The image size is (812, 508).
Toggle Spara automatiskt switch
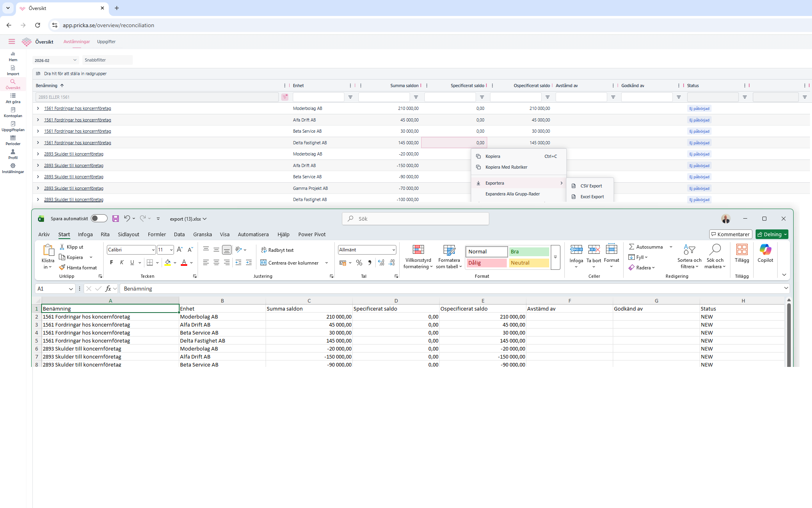click(x=99, y=219)
